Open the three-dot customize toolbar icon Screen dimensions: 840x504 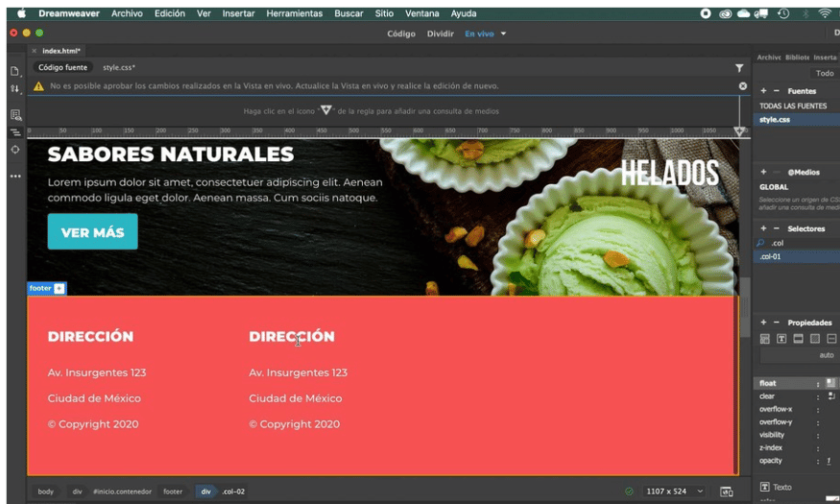tap(15, 176)
